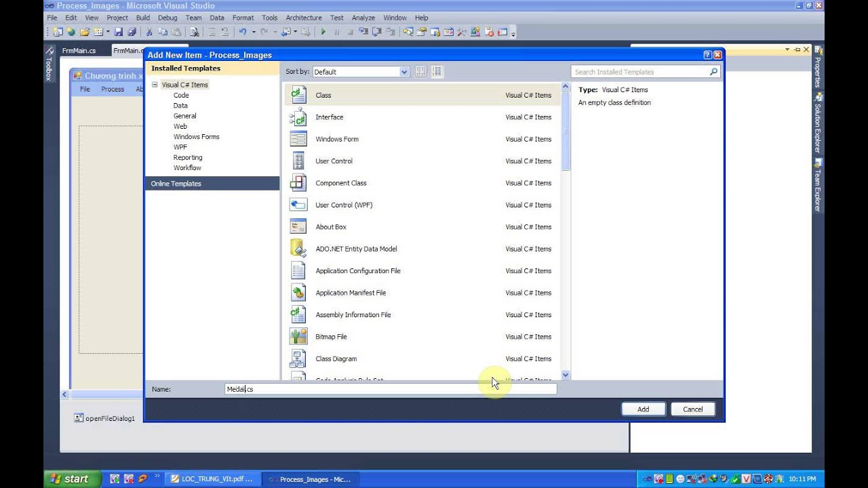
Task: Click the Save All toolbar icon
Action: click(132, 32)
